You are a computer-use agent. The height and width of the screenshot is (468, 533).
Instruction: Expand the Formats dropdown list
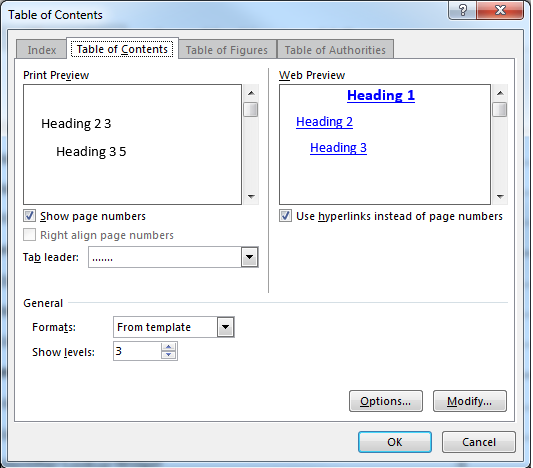tap(225, 327)
